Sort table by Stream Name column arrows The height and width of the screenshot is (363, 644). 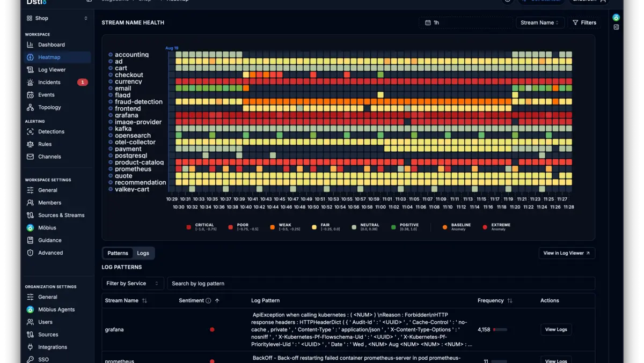point(144,301)
